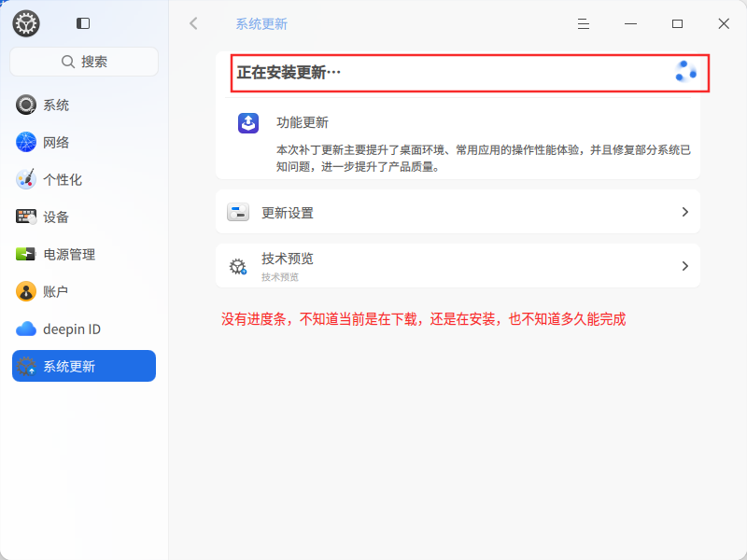
Task: Select 电源管理 in the sidebar
Action: click(x=69, y=254)
